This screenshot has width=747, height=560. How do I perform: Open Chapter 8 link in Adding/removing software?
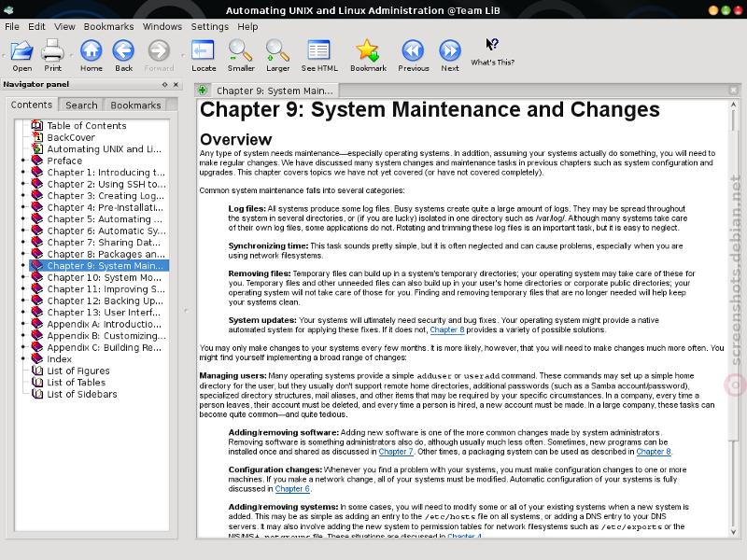point(654,452)
